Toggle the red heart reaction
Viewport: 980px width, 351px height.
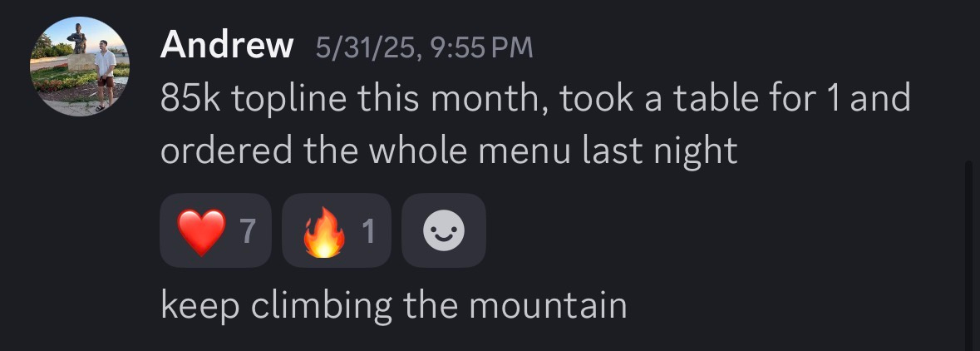pos(215,231)
